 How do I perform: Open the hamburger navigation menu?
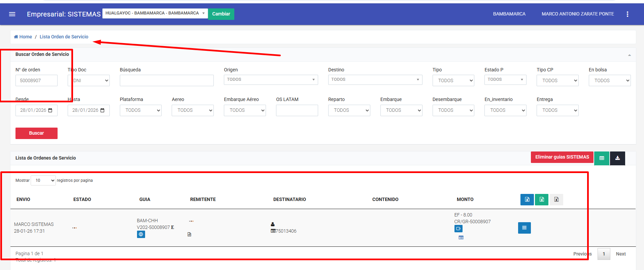12,14
